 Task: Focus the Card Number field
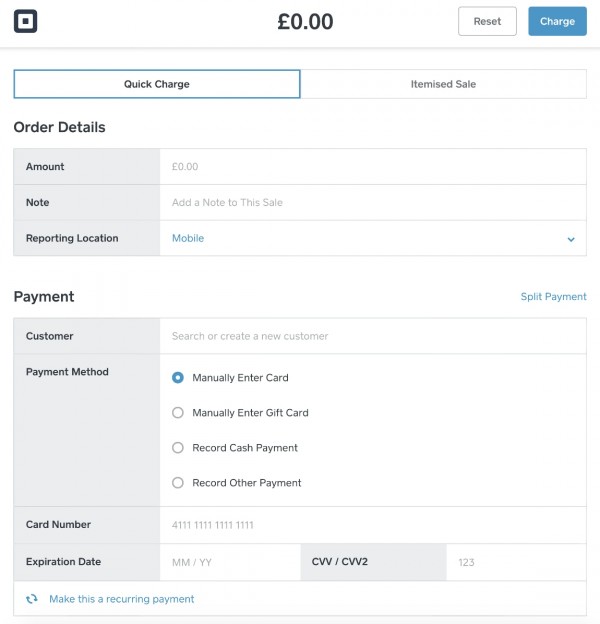372,525
